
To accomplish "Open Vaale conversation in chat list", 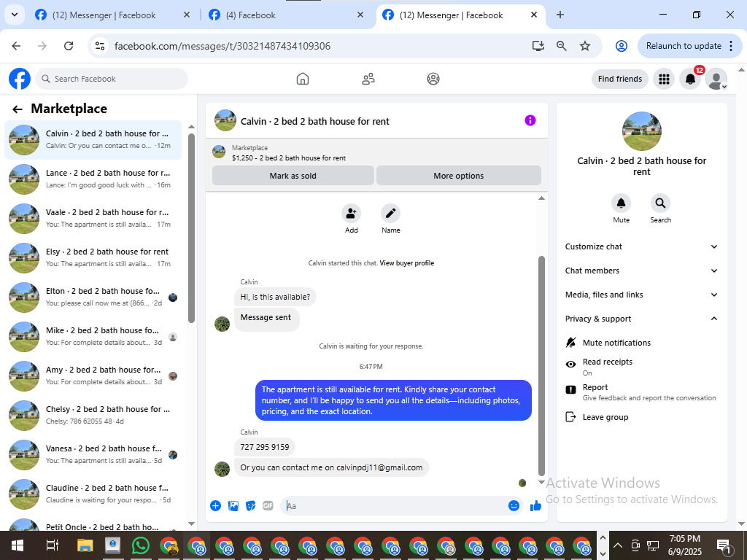I will click(93, 219).
